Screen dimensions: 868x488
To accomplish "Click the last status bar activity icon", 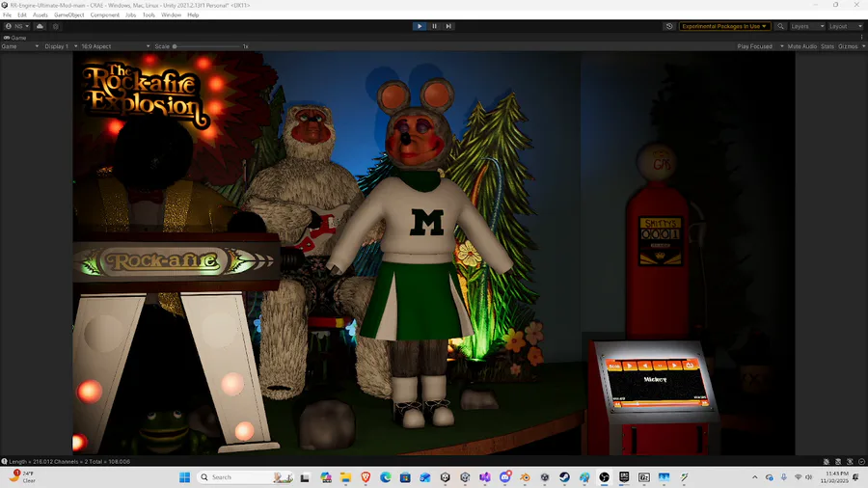I will (861, 461).
